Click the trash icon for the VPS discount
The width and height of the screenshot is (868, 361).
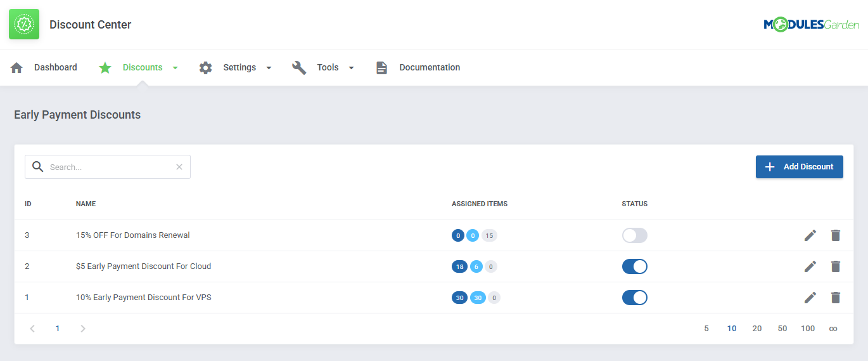tap(835, 298)
